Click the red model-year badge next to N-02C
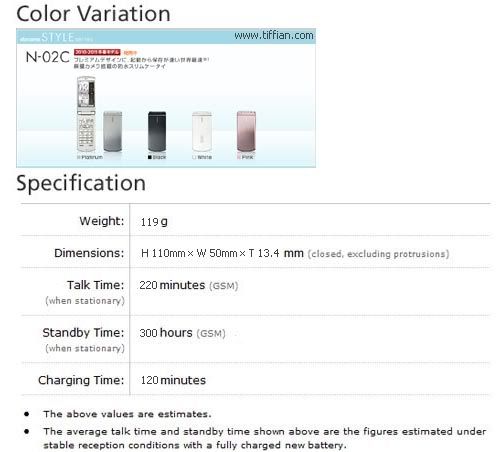Image resolution: width=500 pixels, height=452 pixels. 97,52
